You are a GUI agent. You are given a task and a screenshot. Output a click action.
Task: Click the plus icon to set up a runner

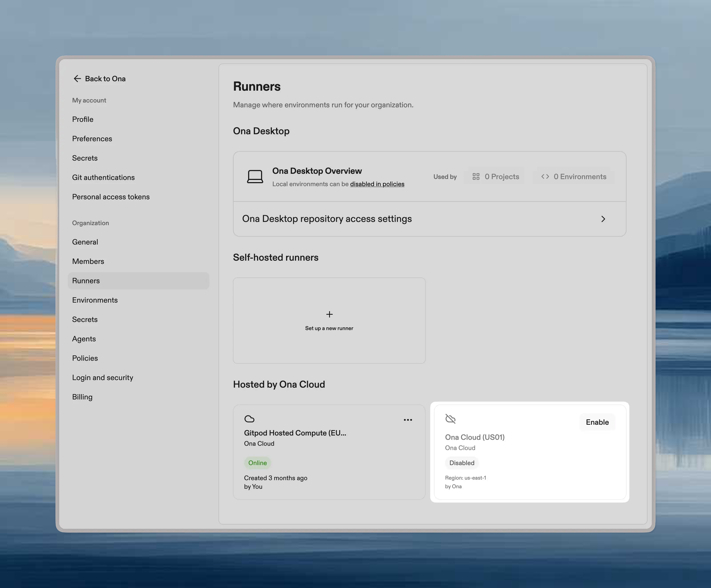tap(329, 314)
